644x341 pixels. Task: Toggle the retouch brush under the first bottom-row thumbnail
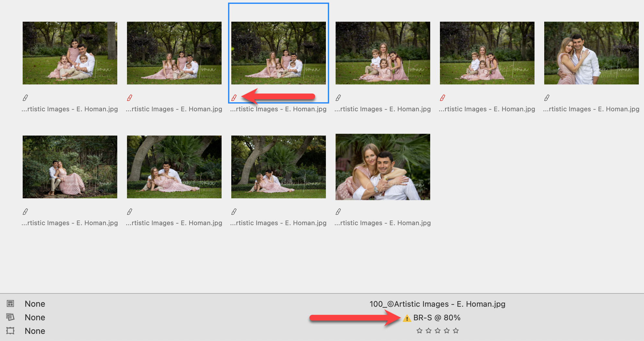coord(25,212)
